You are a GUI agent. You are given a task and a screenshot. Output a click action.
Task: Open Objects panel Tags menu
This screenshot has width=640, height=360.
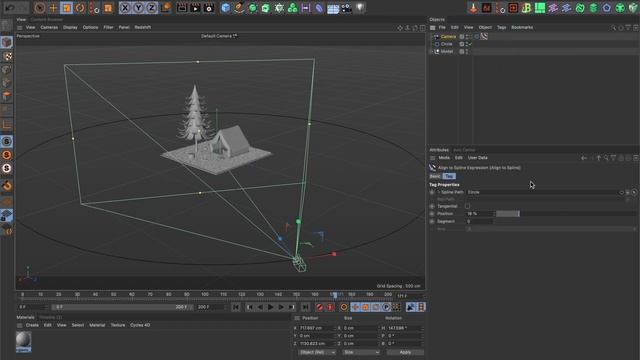click(x=502, y=27)
